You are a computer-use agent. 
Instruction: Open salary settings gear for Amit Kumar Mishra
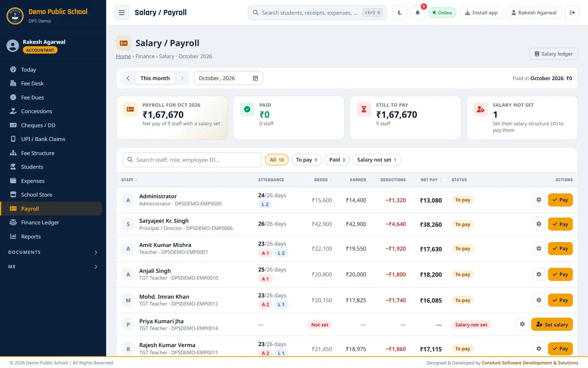coord(539,249)
